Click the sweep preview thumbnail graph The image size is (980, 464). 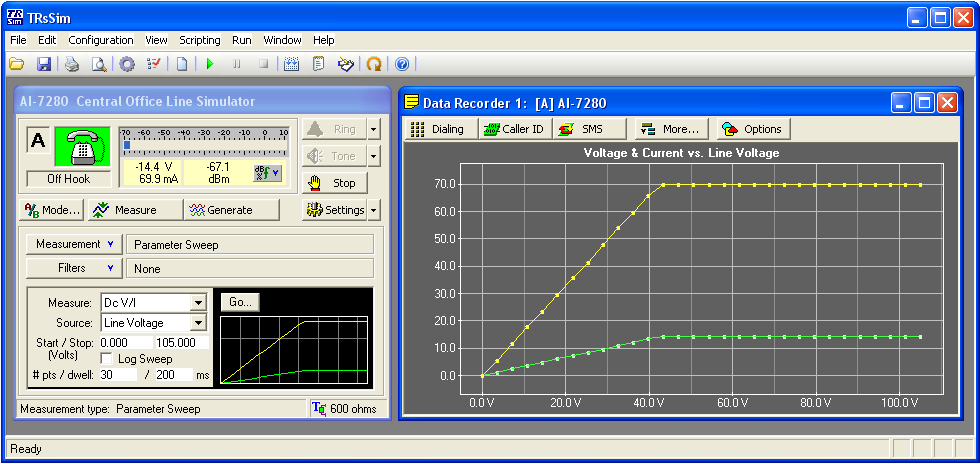point(294,349)
